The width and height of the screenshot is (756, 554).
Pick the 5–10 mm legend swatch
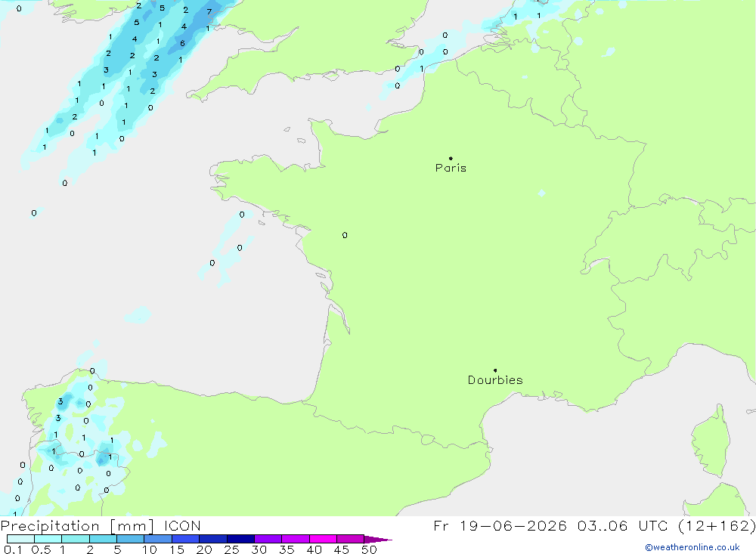tap(131, 539)
